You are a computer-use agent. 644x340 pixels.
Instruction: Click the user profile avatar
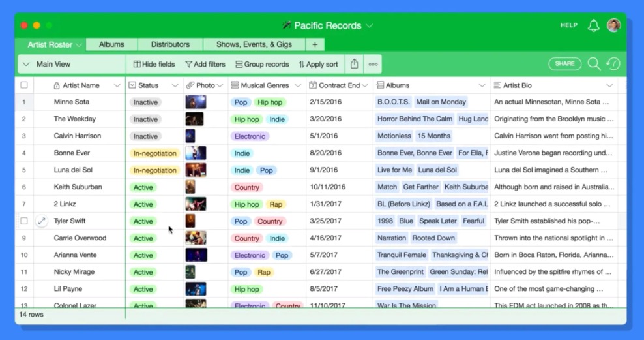[613, 25]
